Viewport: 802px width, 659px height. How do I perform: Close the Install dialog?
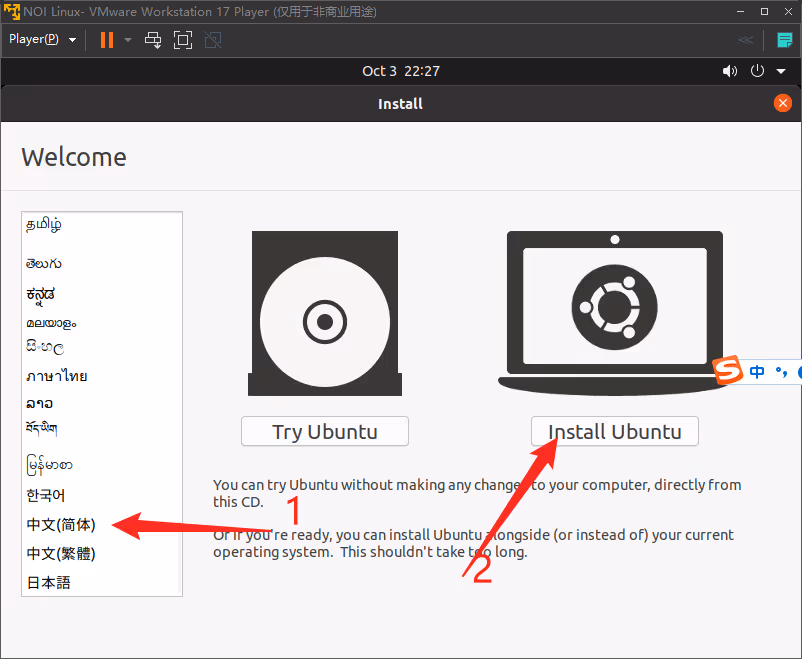[x=783, y=103]
